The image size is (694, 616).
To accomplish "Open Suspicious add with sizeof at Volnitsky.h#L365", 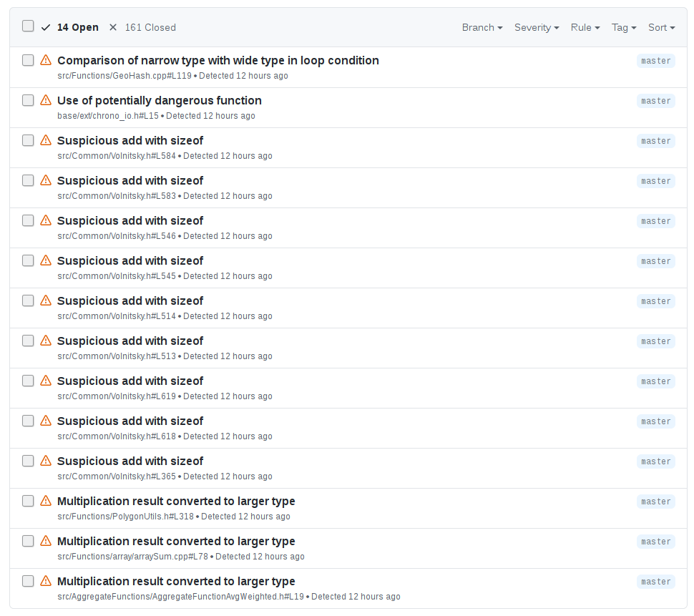I will click(130, 461).
